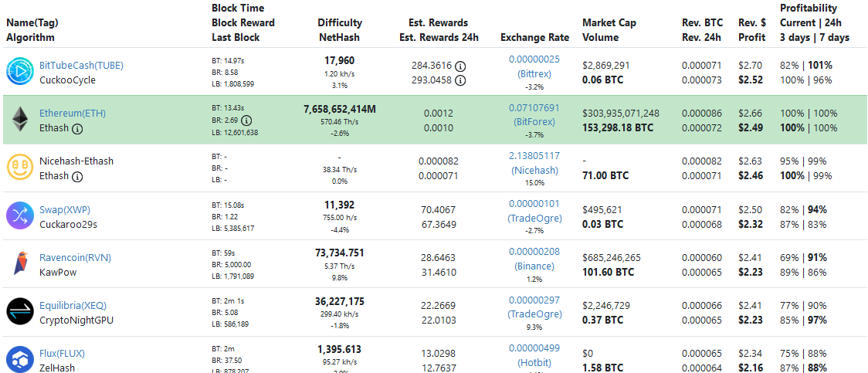Open the Flux(FLUX) coin link

tap(62, 353)
